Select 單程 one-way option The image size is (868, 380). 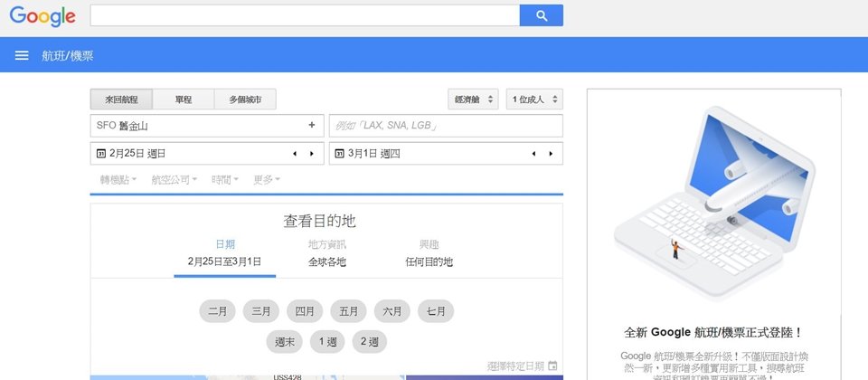click(x=184, y=100)
